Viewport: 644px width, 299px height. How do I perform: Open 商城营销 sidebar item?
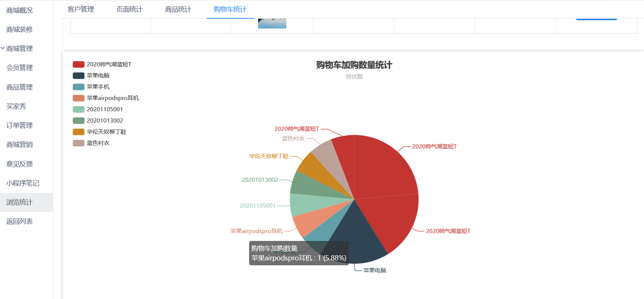point(19,145)
